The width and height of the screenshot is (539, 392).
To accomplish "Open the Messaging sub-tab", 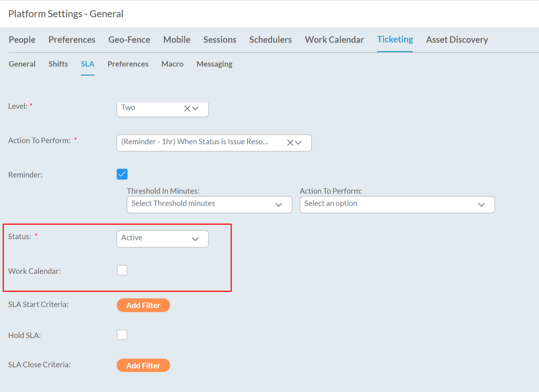I will point(215,64).
